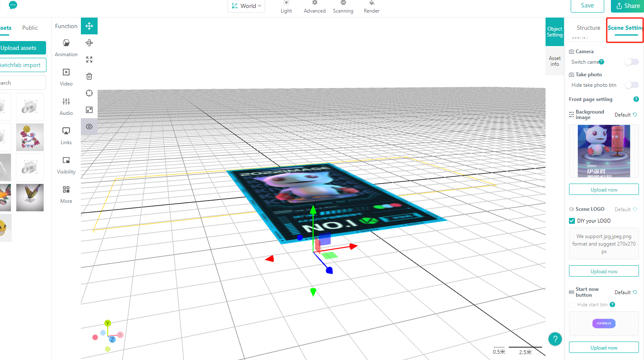Click the focus target crosshair icon
This screenshot has height=360, width=644.
point(89,93)
